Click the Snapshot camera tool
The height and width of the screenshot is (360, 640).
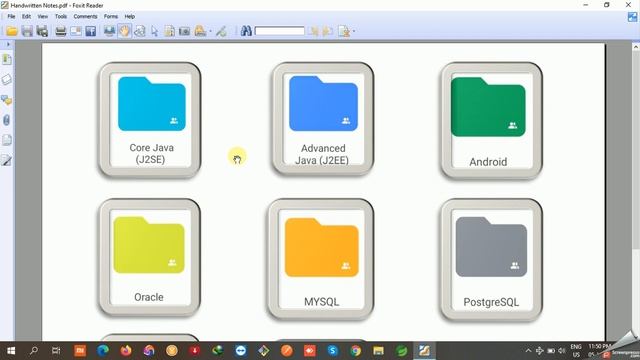pos(184,31)
